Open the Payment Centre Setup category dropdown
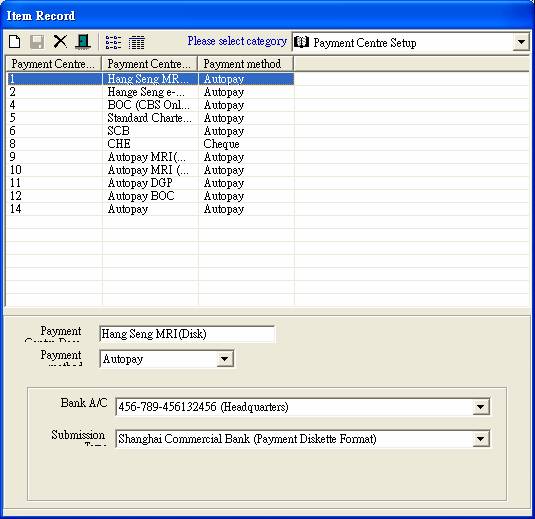This screenshot has height=519, width=535. click(x=521, y=42)
